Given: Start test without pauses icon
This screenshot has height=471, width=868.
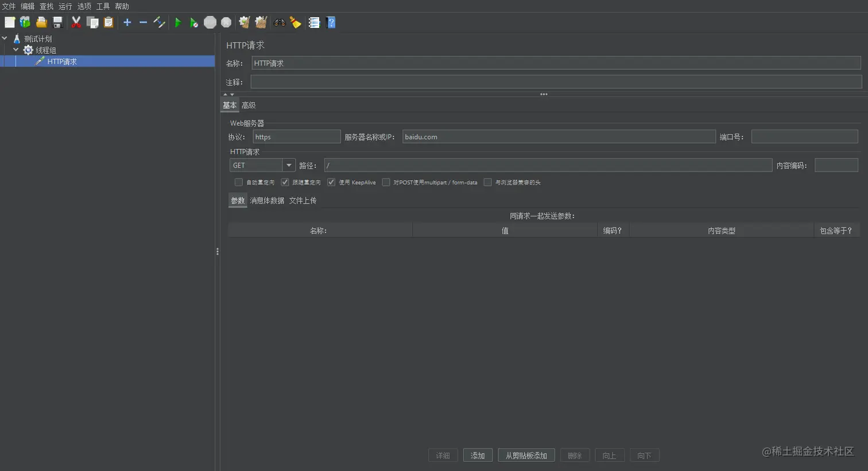Looking at the screenshot, I should [194, 22].
